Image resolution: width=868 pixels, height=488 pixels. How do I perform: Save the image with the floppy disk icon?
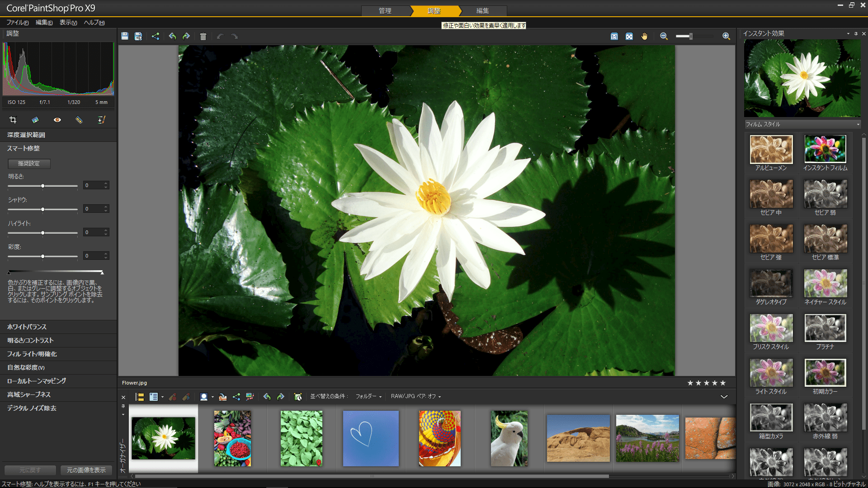click(x=125, y=36)
